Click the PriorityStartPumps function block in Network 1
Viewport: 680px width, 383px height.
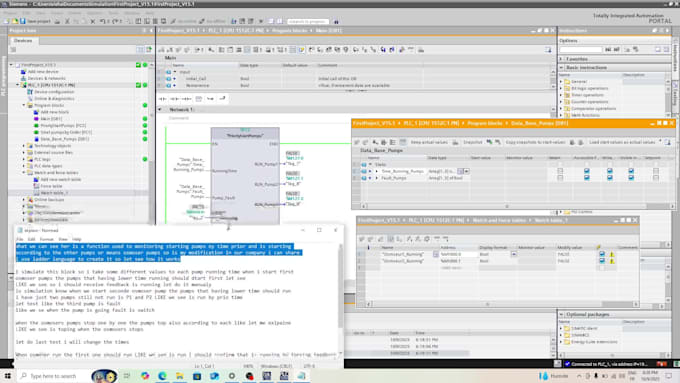coord(245,176)
